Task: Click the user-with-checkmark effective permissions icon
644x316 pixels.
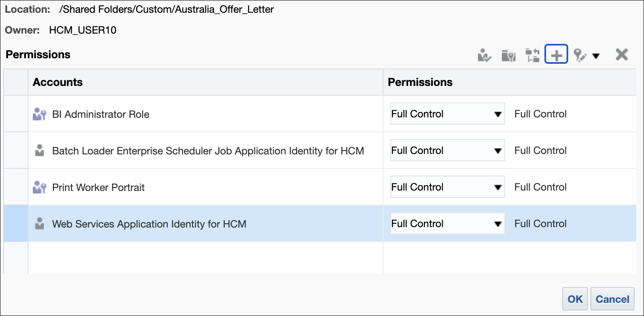Action: pos(485,55)
